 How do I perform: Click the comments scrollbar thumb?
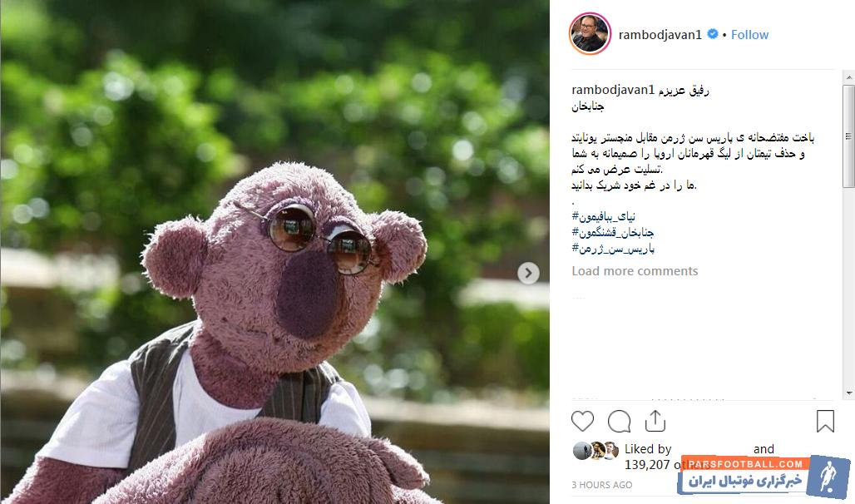click(x=848, y=136)
